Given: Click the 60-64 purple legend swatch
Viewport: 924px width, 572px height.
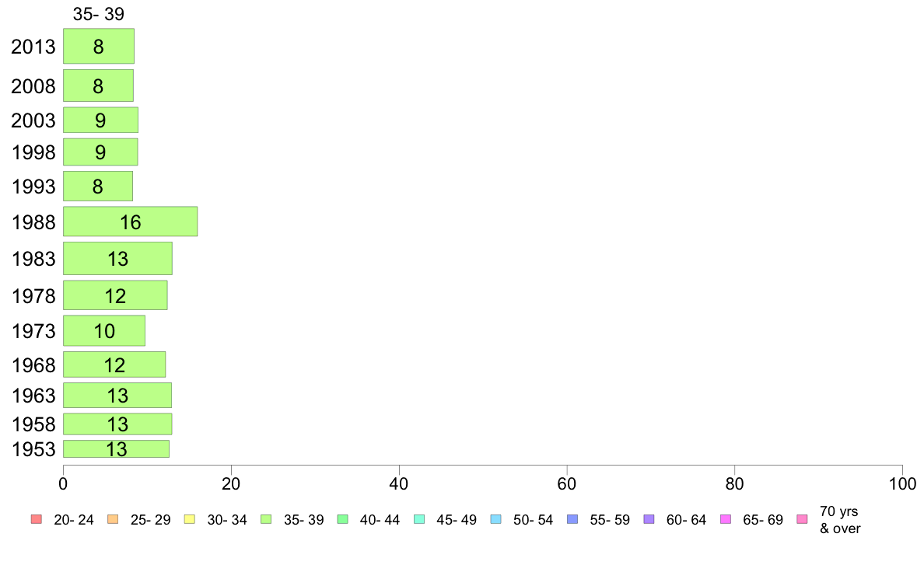Looking at the screenshot, I should coord(649,519).
